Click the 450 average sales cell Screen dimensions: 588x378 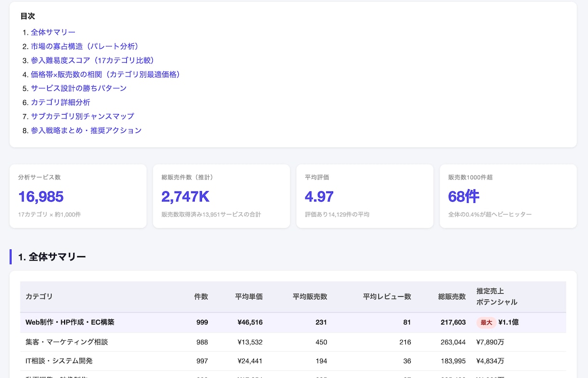coord(321,342)
